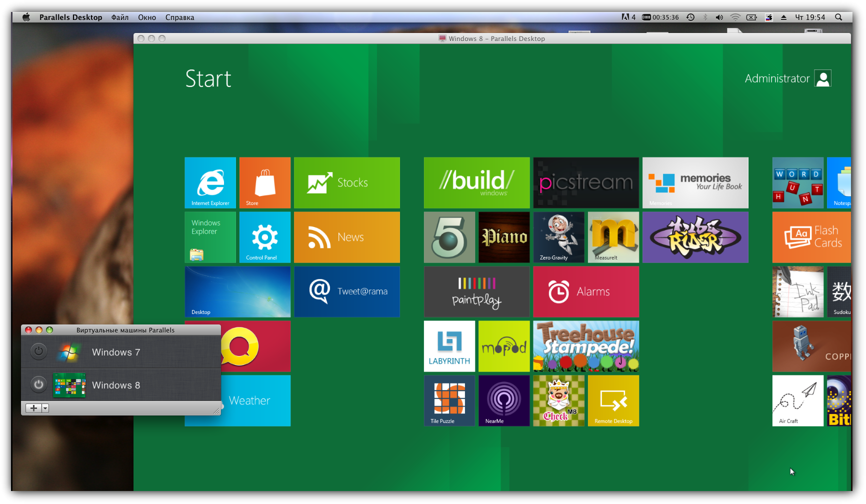Click the eject icon in the menu bar
Image resolution: width=866 pixels, height=504 pixels.
(x=783, y=17)
